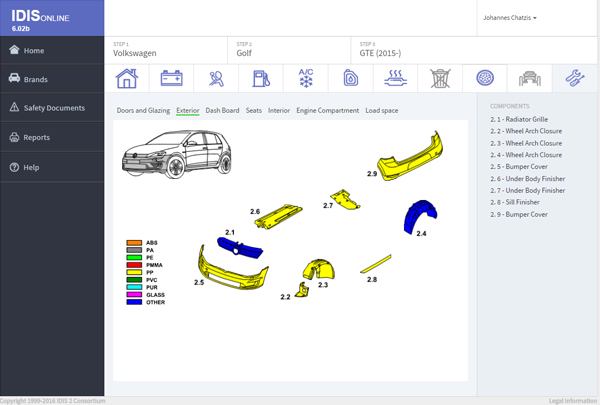Screen dimensions: 600x405
Task: Select component 2.4 - Wheel Arch Closure
Action: [x=526, y=155]
